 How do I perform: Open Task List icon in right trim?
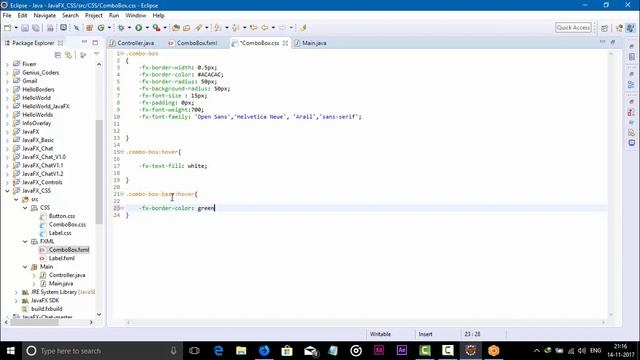(631, 57)
